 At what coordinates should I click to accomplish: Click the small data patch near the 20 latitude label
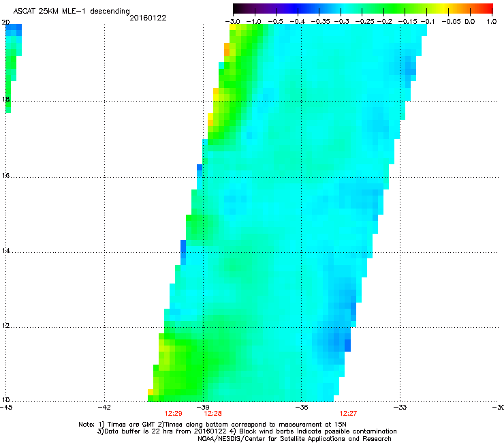pyautogui.click(x=14, y=68)
